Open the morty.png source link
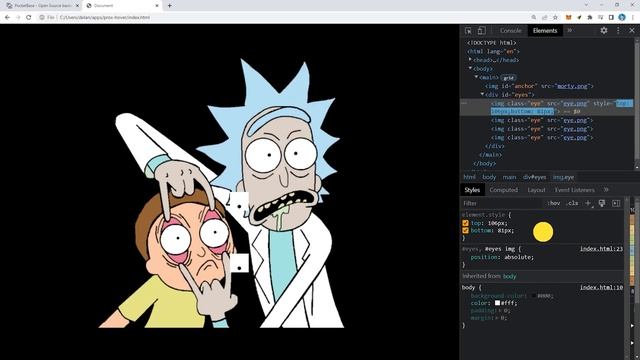Viewport: 640px width, 360px height. coord(572,86)
